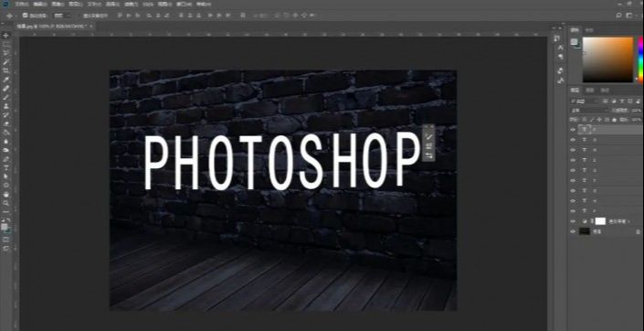Open the Help menu
This screenshot has height=331, width=644.
pyautogui.click(x=204, y=4)
